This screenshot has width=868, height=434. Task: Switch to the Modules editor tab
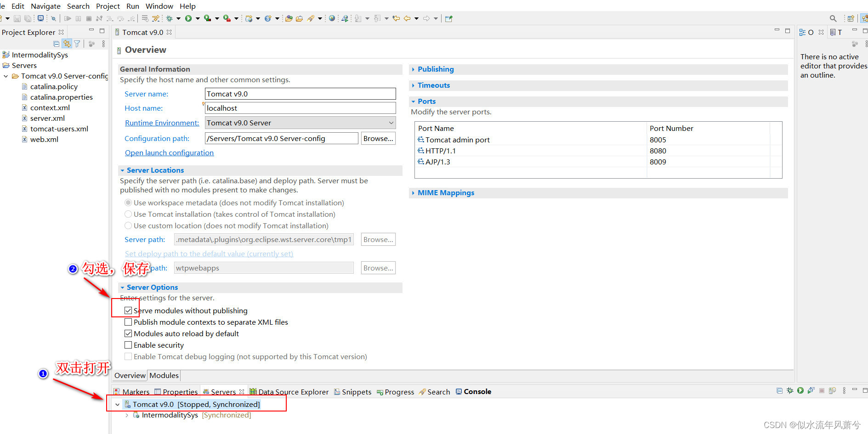[x=164, y=375]
